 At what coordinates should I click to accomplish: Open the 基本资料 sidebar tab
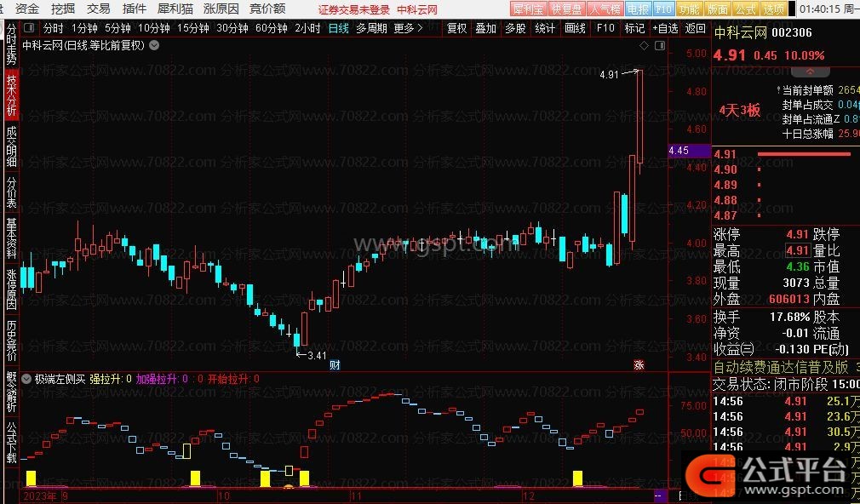click(x=11, y=238)
